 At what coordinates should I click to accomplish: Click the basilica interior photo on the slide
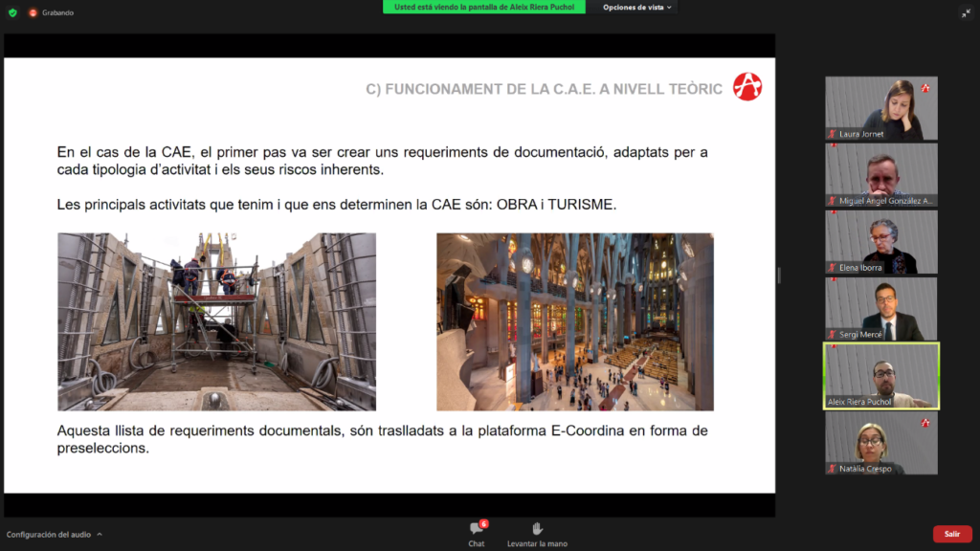point(575,321)
